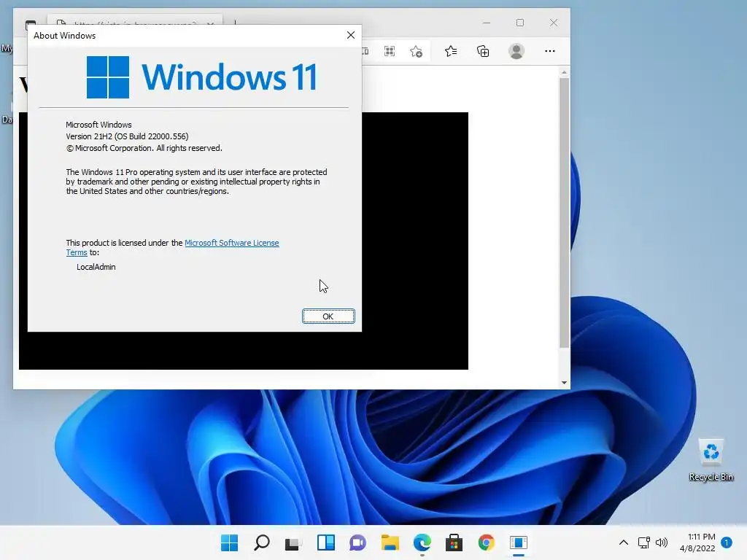Screen dimensions: 747x560
Task: Open clock and date 4/8/2022
Action: click(x=697, y=542)
